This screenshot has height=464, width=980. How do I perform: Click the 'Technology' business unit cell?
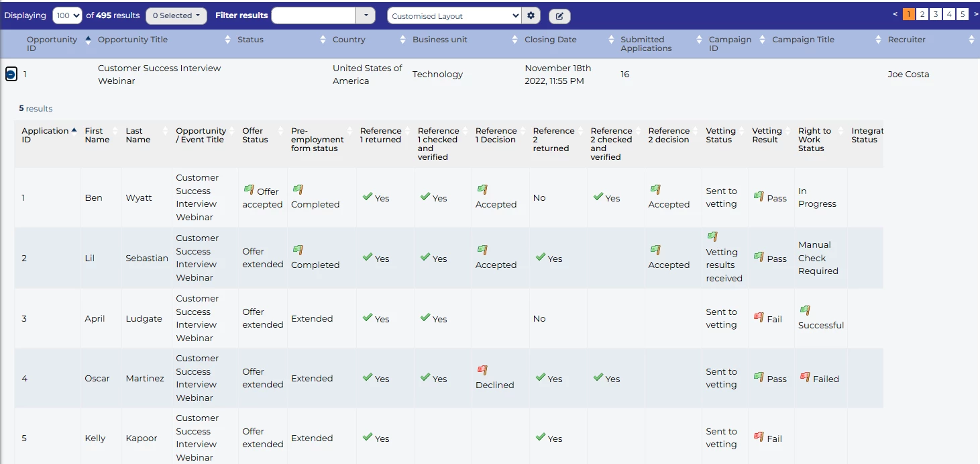(x=437, y=75)
